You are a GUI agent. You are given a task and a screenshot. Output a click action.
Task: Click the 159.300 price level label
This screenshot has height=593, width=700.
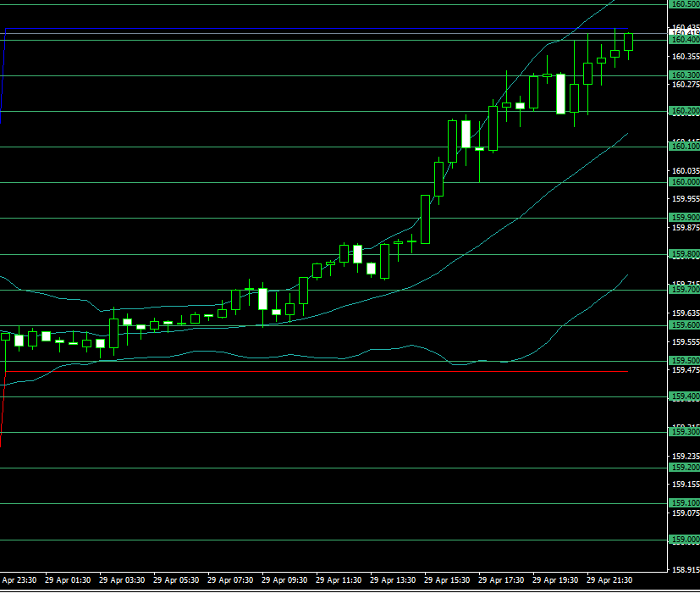(684, 432)
